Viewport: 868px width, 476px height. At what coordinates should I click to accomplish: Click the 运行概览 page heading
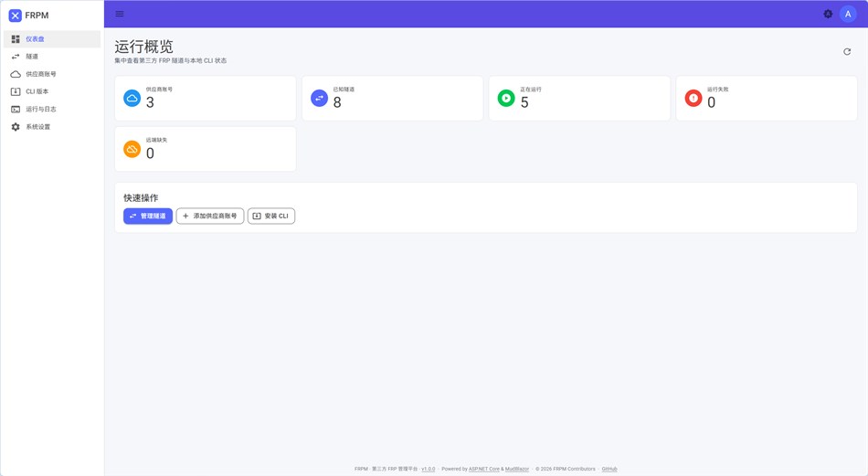(144, 47)
